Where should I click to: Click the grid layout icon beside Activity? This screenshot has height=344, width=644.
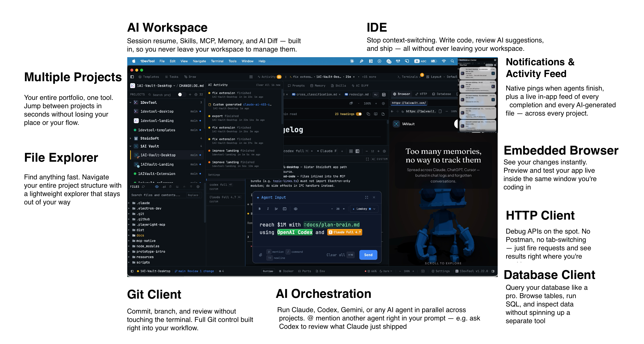tap(251, 77)
